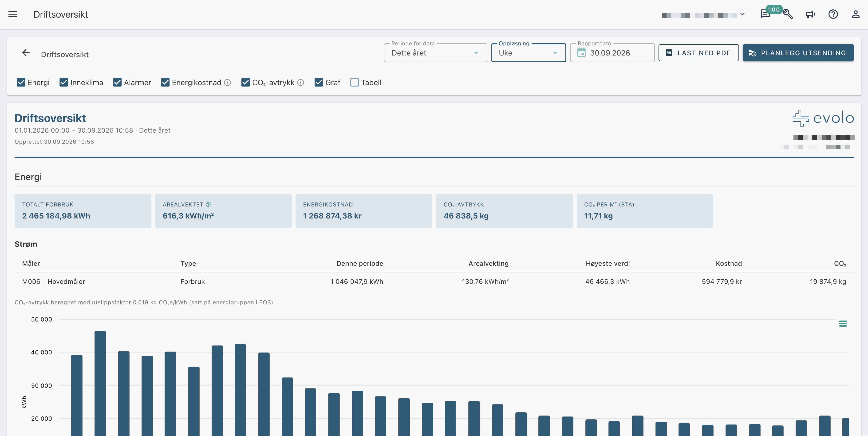868x436 pixels.
Task: Uncheck the Inneklima checkbox
Action: click(x=64, y=82)
